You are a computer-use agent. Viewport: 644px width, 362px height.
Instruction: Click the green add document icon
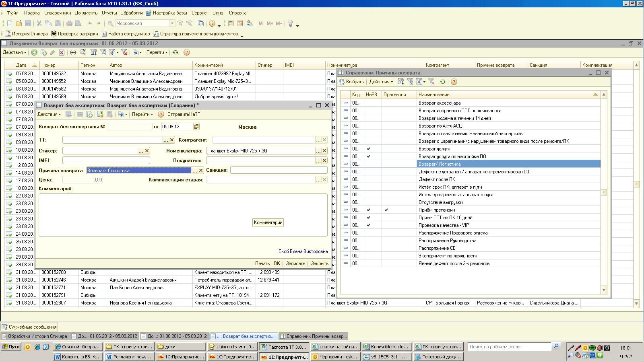pyautogui.click(x=34, y=52)
